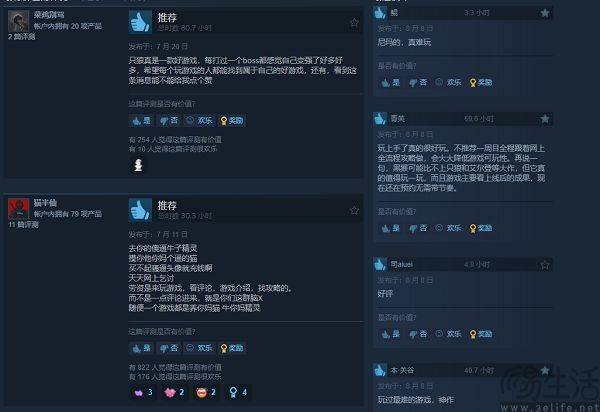Click the award icon under 254-helpful review

point(138,165)
